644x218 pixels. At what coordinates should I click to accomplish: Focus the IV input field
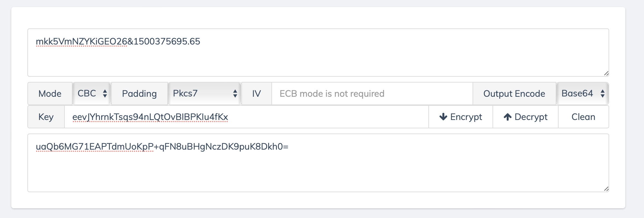point(372,94)
